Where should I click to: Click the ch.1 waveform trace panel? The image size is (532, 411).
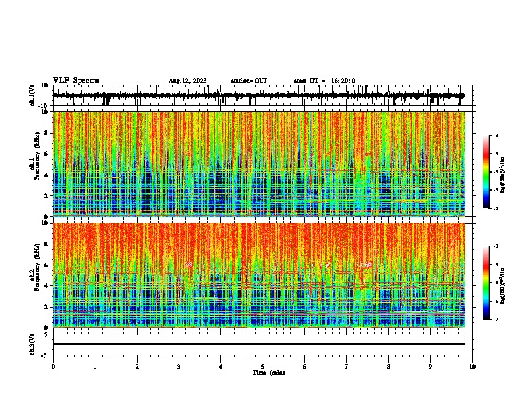click(263, 95)
